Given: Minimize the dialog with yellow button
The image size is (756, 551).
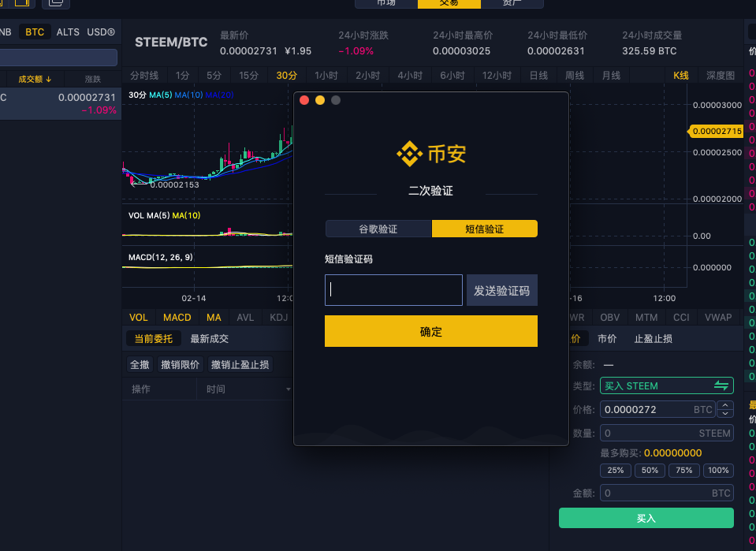Looking at the screenshot, I should pos(320,100).
